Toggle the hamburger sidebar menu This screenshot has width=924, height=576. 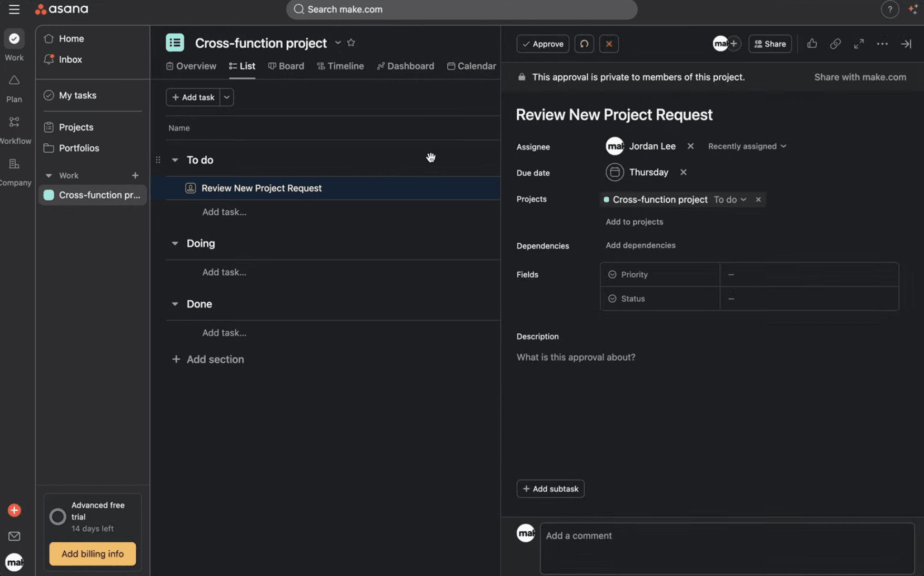(14, 9)
